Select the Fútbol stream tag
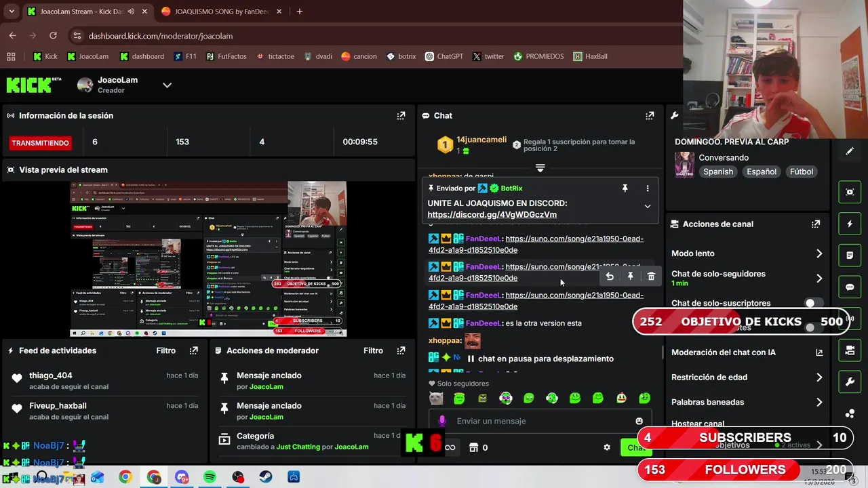This screenshot has height=488, width=868. pos(801,171)
